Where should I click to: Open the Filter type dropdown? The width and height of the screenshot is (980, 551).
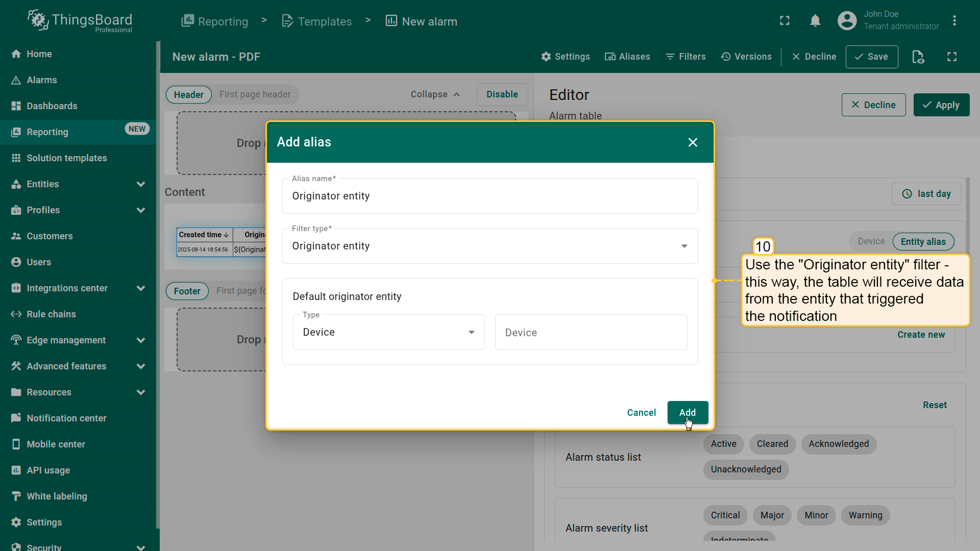click(x=489, y=246)
